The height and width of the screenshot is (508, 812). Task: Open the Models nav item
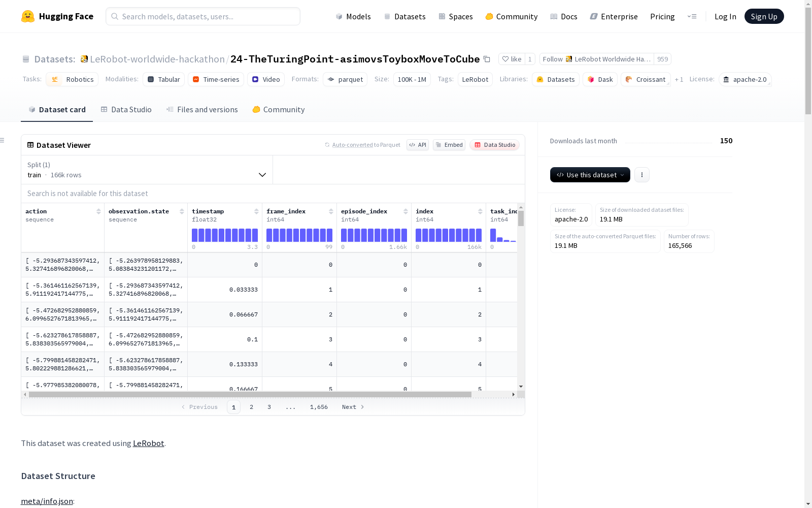[x=353, y=16]
